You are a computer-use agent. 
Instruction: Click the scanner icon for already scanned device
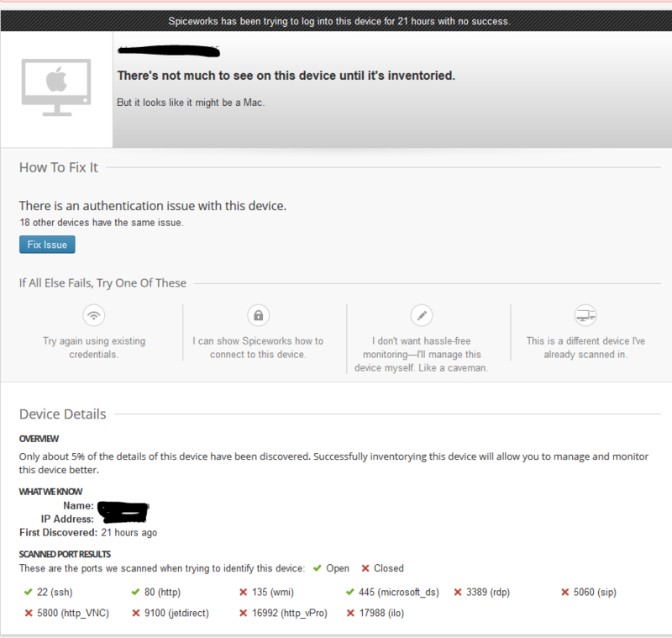585,314
